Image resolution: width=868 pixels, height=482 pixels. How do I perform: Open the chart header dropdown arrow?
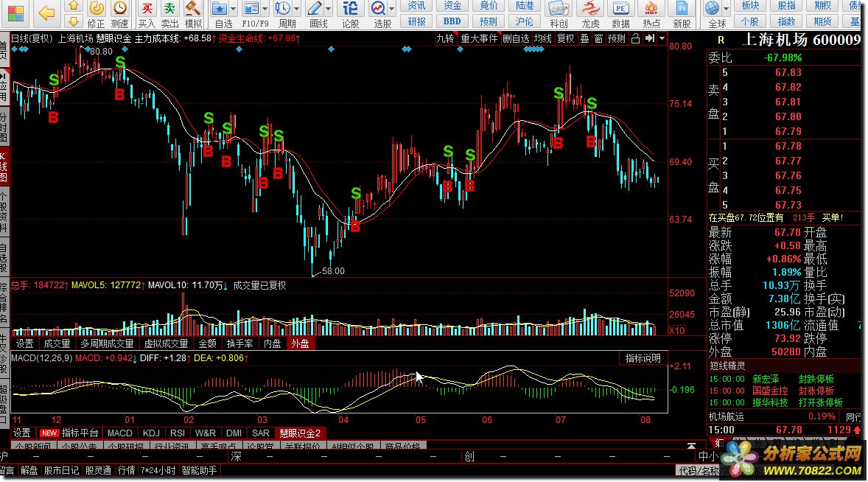[x=662, y=38]
